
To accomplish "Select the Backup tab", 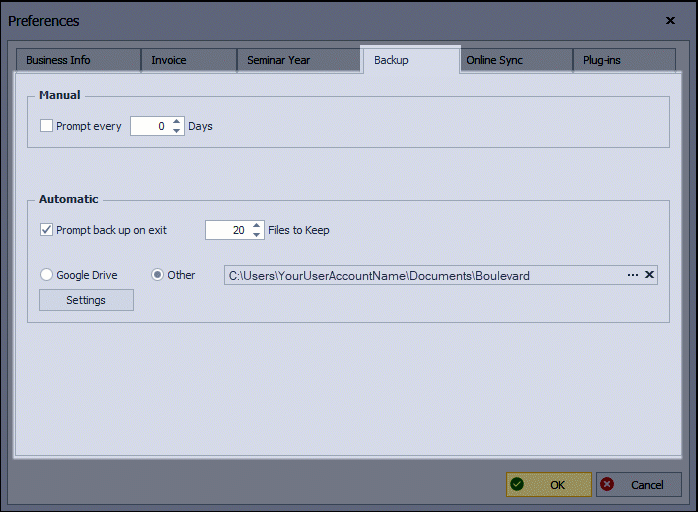I will click(411, 60).
